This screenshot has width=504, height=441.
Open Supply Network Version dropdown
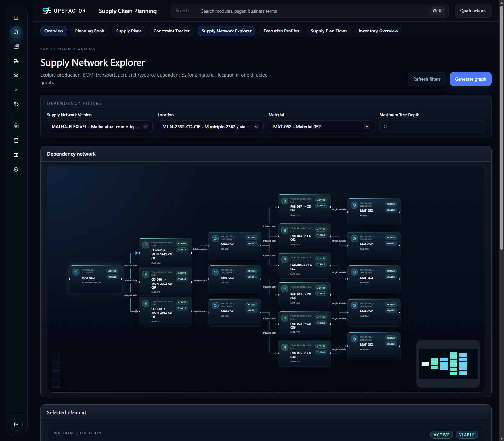pyautogui.click(x=100, y=127)
